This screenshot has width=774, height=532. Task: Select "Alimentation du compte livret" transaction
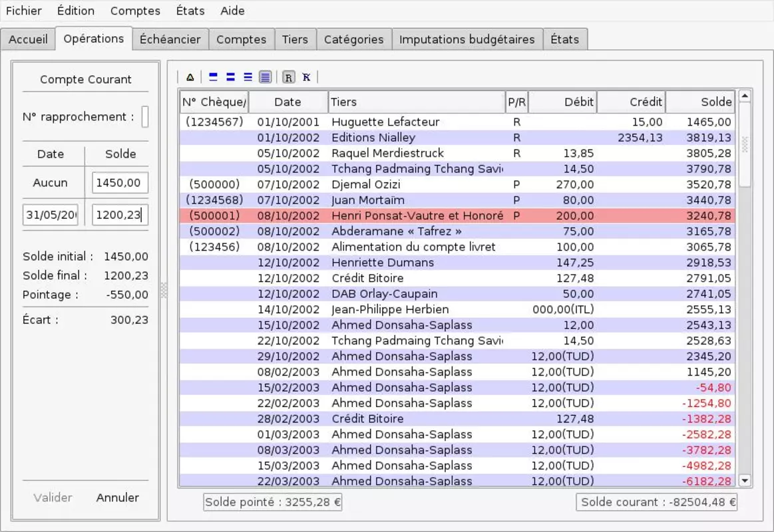point(457,247)
